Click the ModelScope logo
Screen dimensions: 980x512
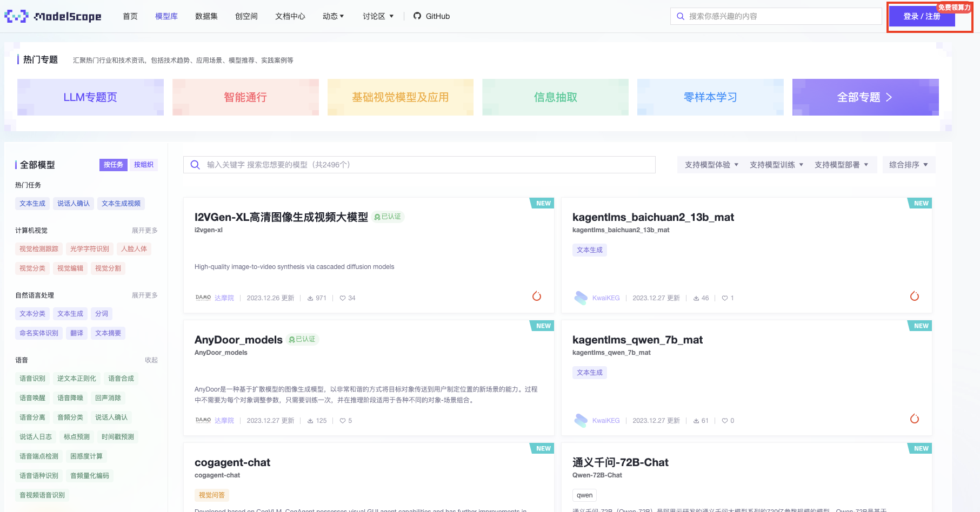click(53, 16)
